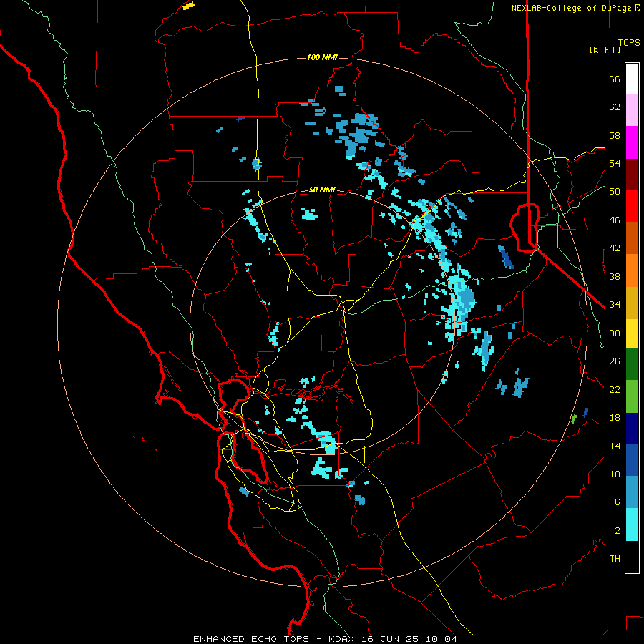
Task: Click the 46 legend value
Action: 615,220
